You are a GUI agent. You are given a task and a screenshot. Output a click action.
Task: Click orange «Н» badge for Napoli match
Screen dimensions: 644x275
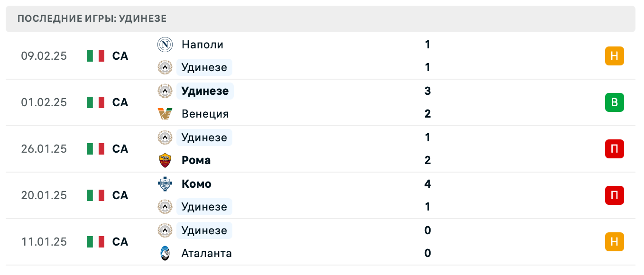click(614, 56)
